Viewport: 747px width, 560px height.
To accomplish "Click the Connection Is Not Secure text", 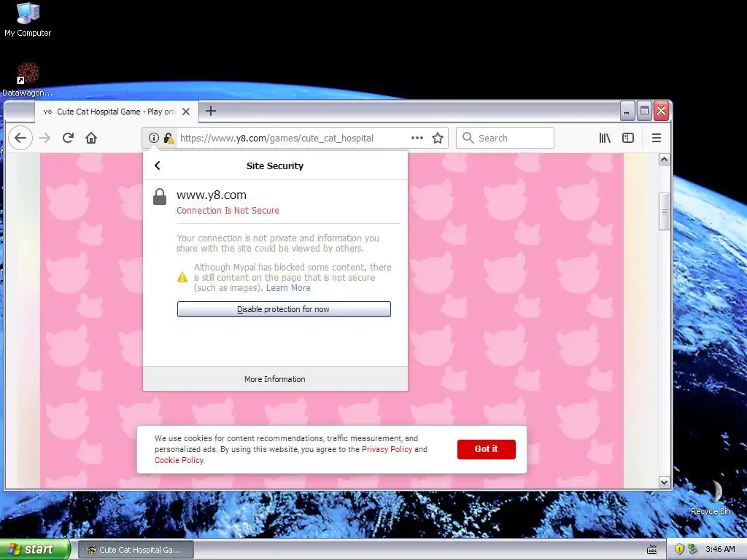I will [x=228, y=211].
